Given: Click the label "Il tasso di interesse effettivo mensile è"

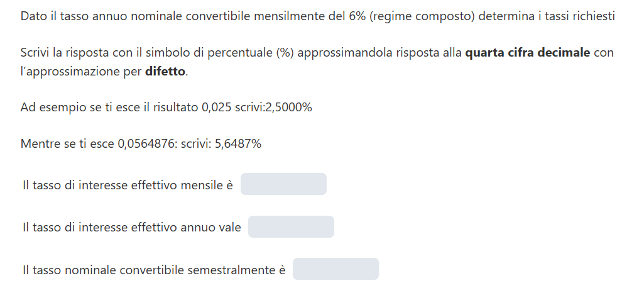Looking at the screenshot, I should tap(128, 186).
